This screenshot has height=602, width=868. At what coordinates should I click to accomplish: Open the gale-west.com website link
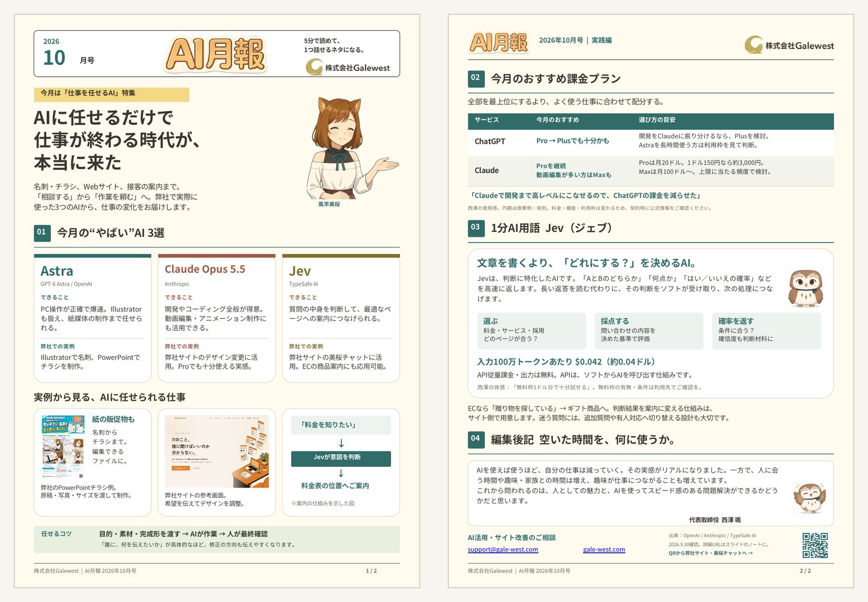[x=604, y=549]
